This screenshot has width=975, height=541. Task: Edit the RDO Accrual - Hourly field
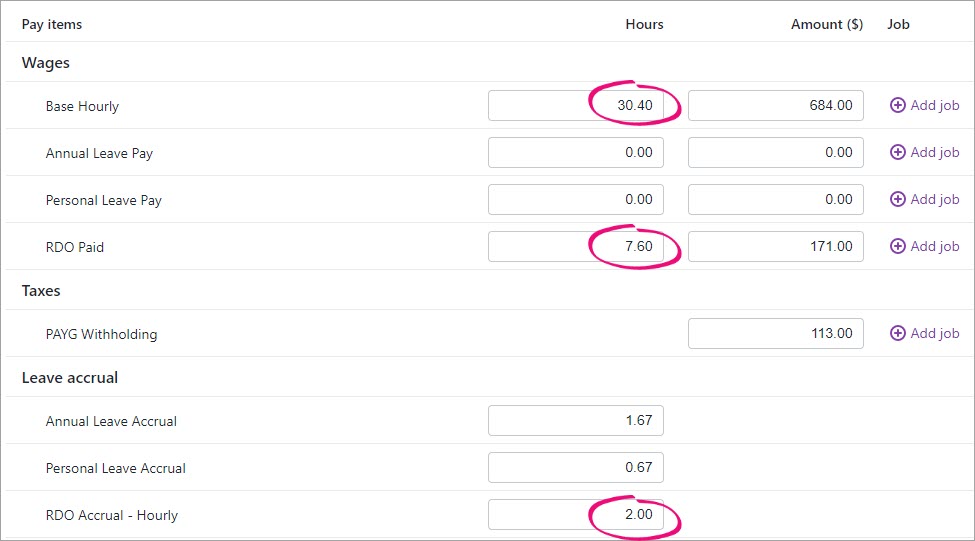click(575, 514)
